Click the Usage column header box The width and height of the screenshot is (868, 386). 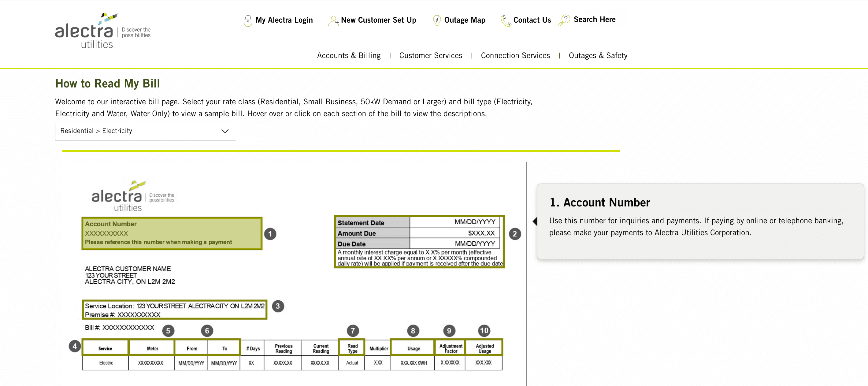(x=413, y=348)
